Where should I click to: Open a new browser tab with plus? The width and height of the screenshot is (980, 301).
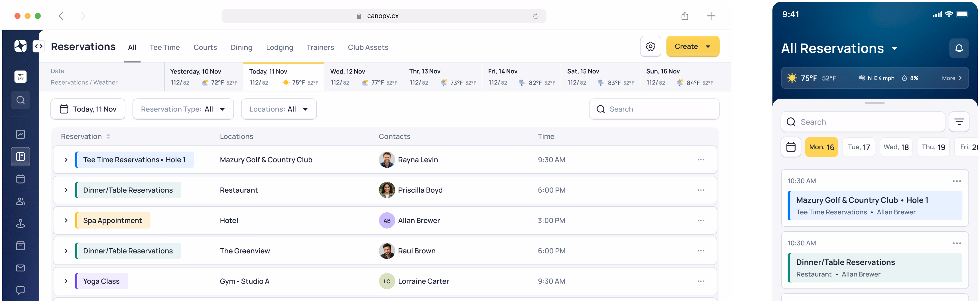pyautogui.click(x=711, y=16)
